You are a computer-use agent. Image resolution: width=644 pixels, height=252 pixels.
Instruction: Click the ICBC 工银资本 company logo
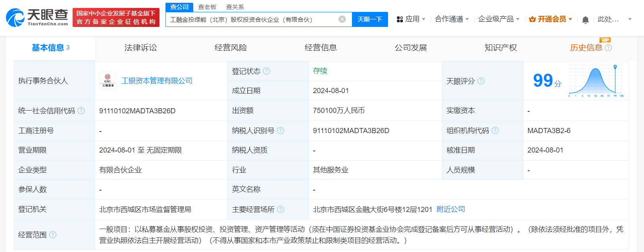point(108,81)
